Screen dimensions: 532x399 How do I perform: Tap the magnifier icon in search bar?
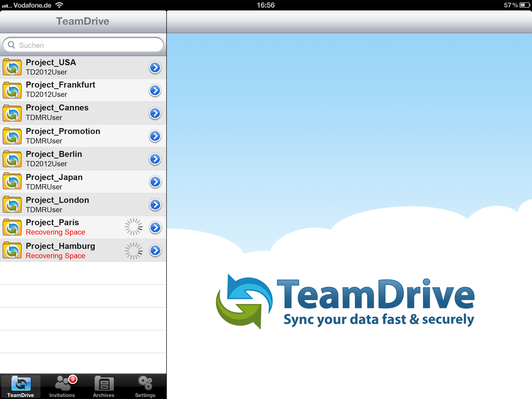(x=11, y=45)
